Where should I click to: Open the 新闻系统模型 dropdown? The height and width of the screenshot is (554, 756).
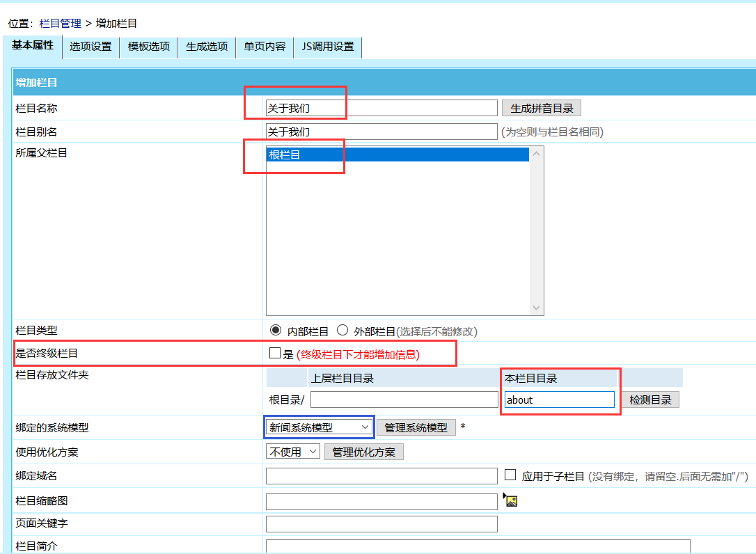click(319, 427)
